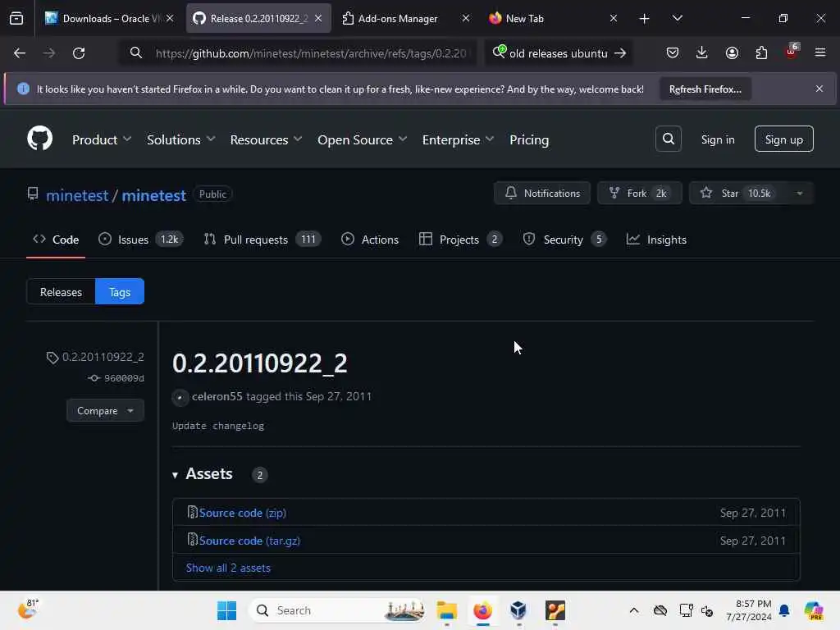Open the Firefox hamburger menu
840x630 pixels.
[x=819, y=52]
